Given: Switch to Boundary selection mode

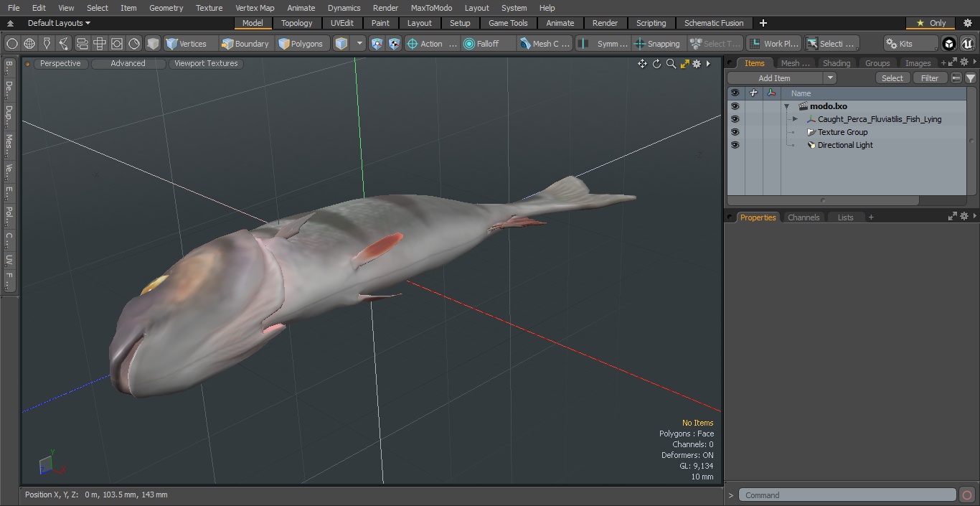Looking at the screenshot, I should coord(245,44).
